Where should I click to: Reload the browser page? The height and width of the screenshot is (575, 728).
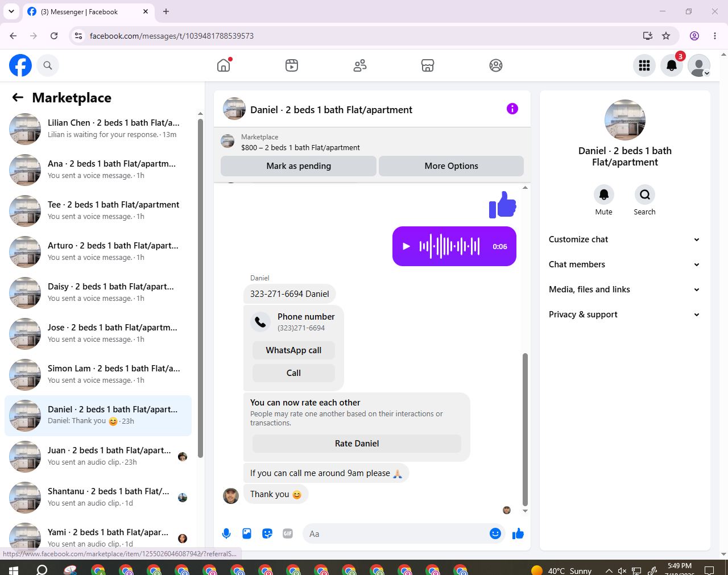coord(54,36)
